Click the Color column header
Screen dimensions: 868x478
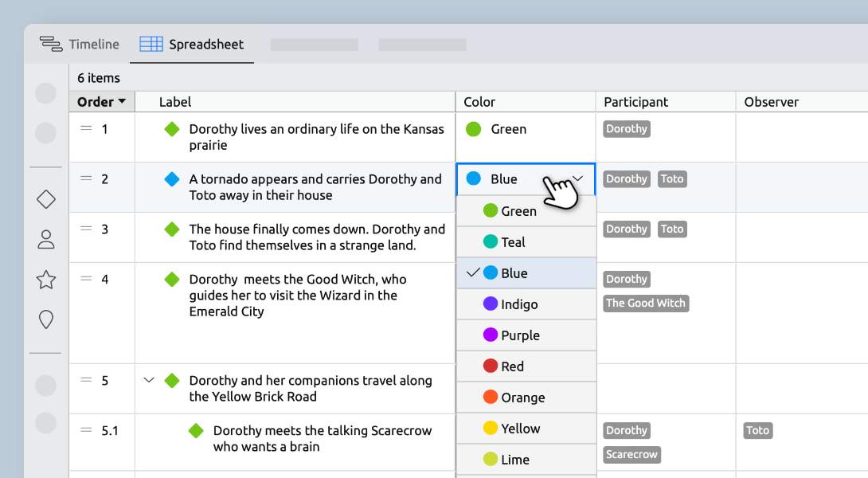pos(526,102)
